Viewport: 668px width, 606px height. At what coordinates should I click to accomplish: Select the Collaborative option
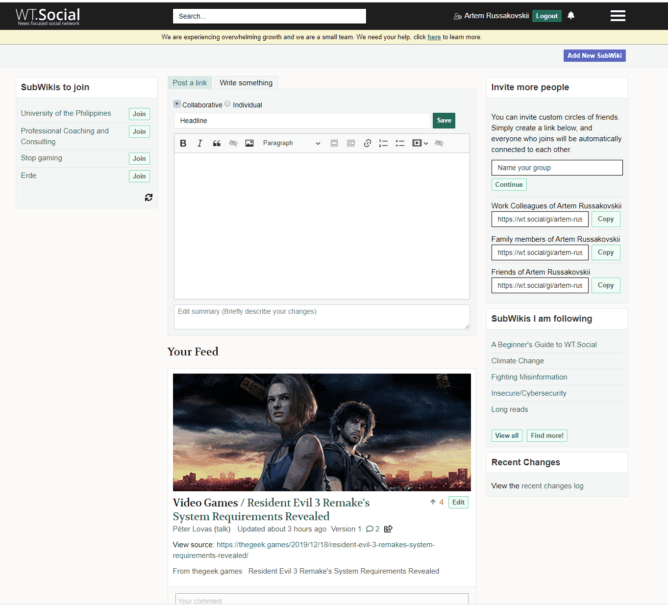tap(177, 104)
